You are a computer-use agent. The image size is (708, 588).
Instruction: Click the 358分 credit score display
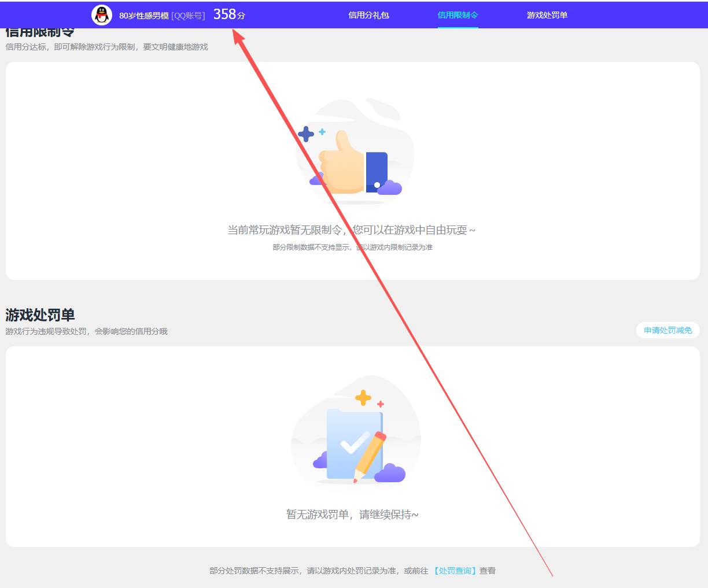click(228, 14)
